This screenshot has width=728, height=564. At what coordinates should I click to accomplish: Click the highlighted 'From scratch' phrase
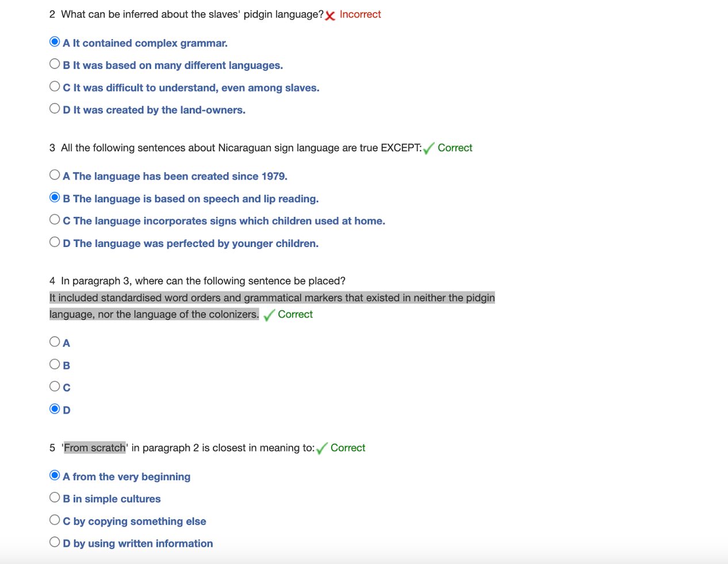94,448
